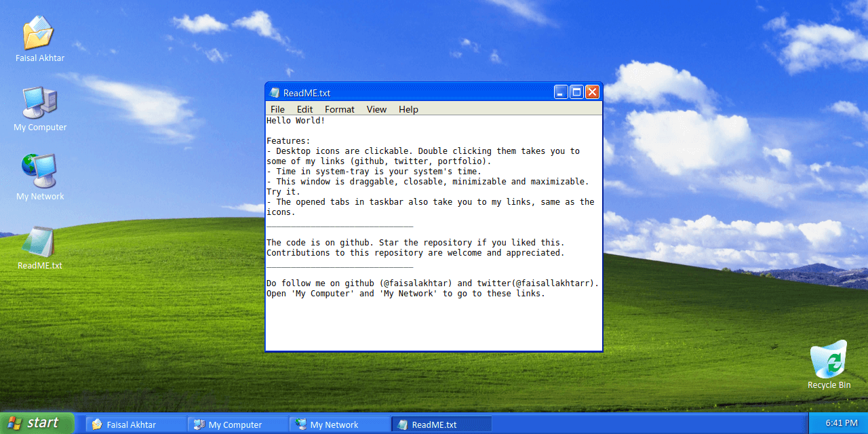Click 'The opened tabs in taskbar' text line
The width and height of the screenshot is (868, 434).
coord(430,202)
